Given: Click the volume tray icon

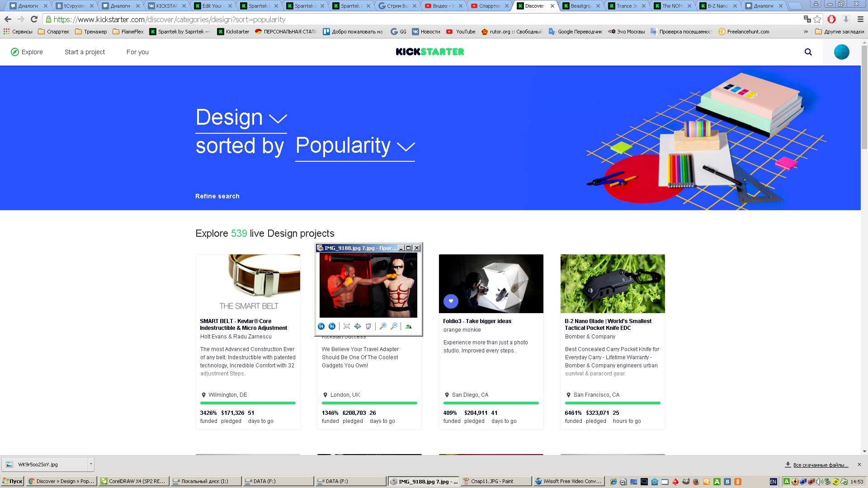Looking at the screenshot, I should 819,482.
